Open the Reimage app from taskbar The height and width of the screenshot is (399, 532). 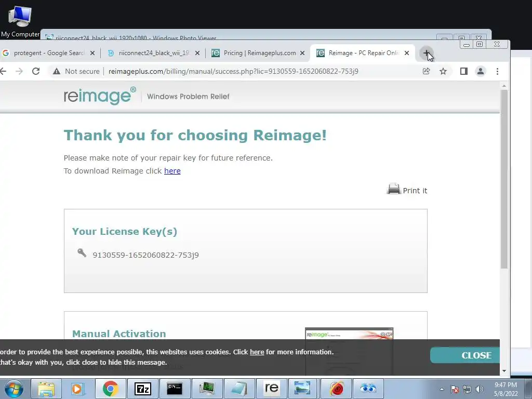pyautogui.click(x=271, y=389)
